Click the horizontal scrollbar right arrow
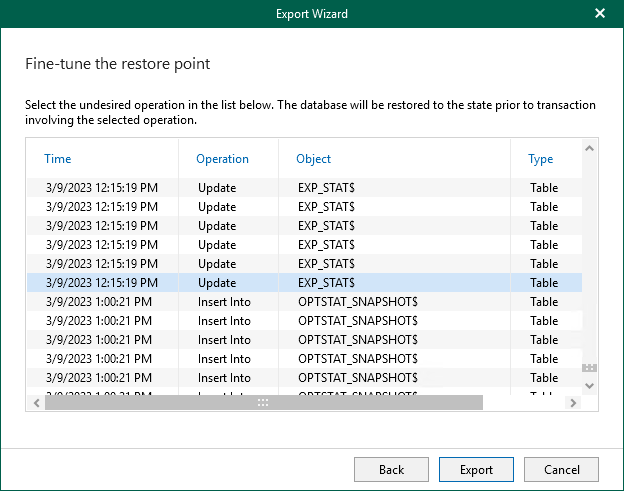The height and width of the screenshot is (491, 624). click(573, 402)
